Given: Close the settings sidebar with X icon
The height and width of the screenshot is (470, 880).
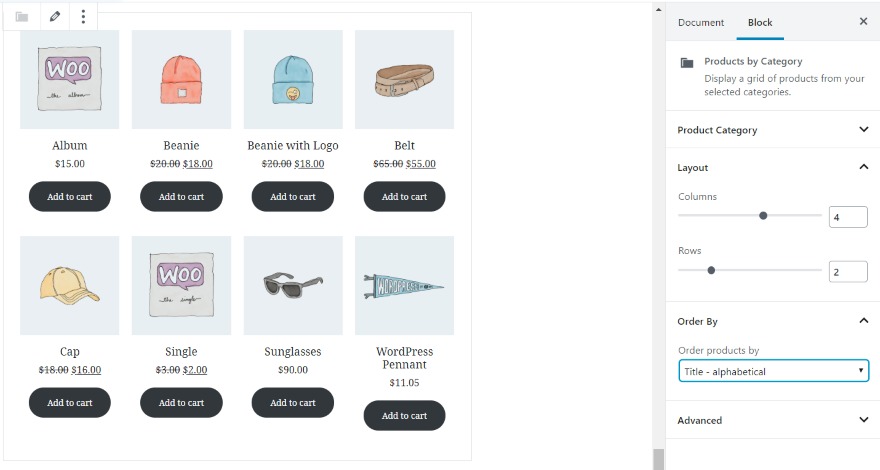Looking at the screenshot, I should [x=863, y=21].
